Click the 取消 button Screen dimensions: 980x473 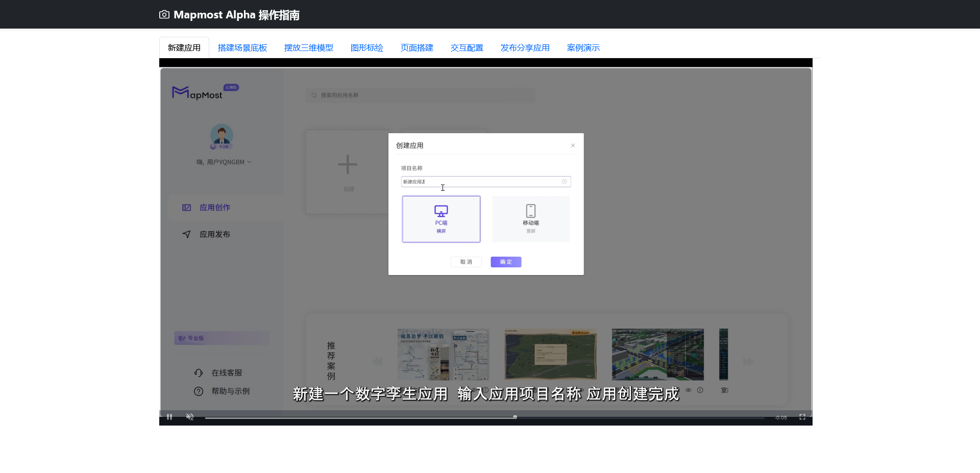pyautogui.click(x=466, y=262)
